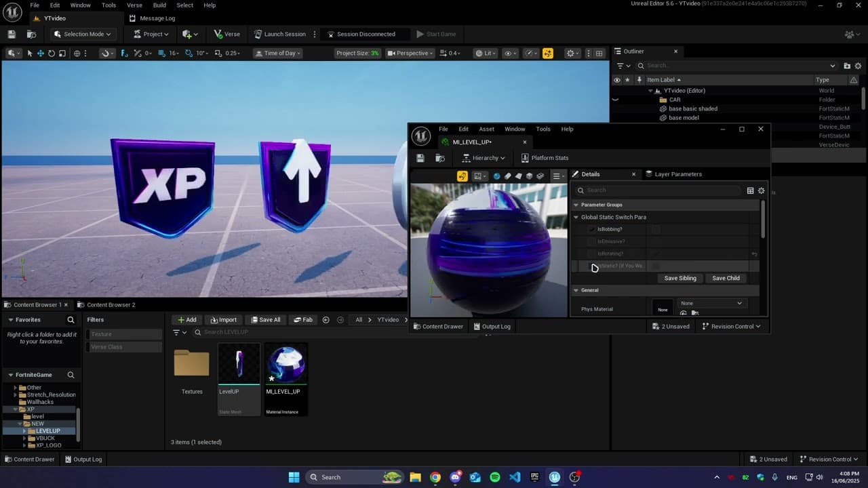Open Visual Studio Code from taskbar
Viewport: 868px width, 488px height.
click(515, 477)
